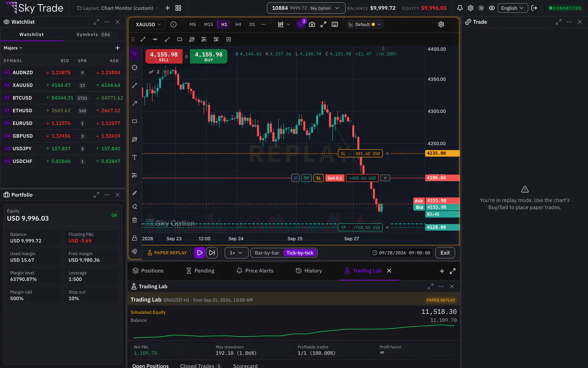Toggle light/dark theme sun icon
The image size is (588, 368).
[x=481, y=8]
